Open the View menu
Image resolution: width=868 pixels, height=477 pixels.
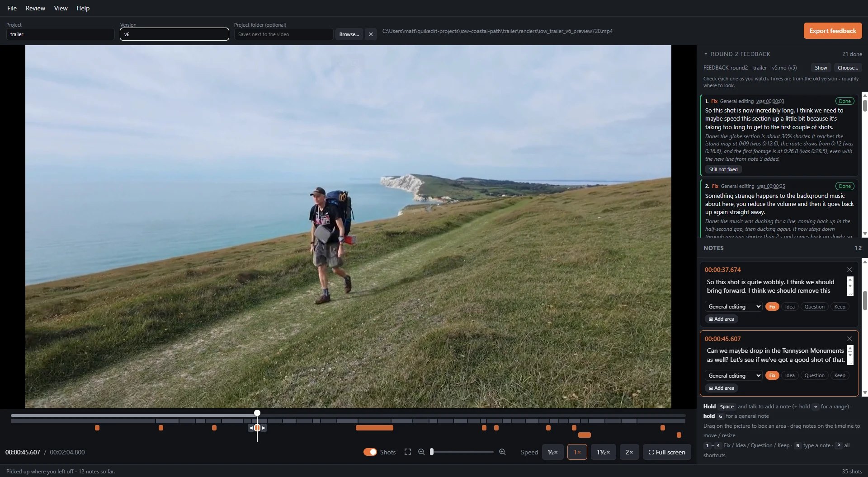point(61,8)
